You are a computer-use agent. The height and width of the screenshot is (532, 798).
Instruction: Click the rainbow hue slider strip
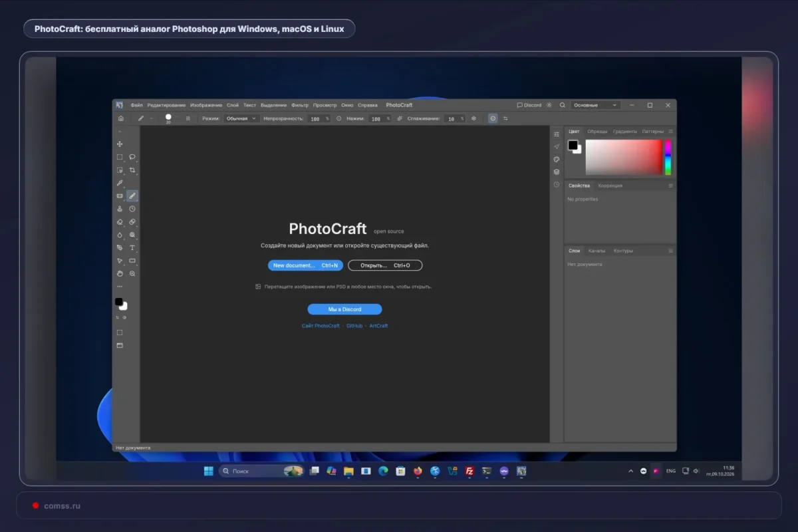coord(668,157)
